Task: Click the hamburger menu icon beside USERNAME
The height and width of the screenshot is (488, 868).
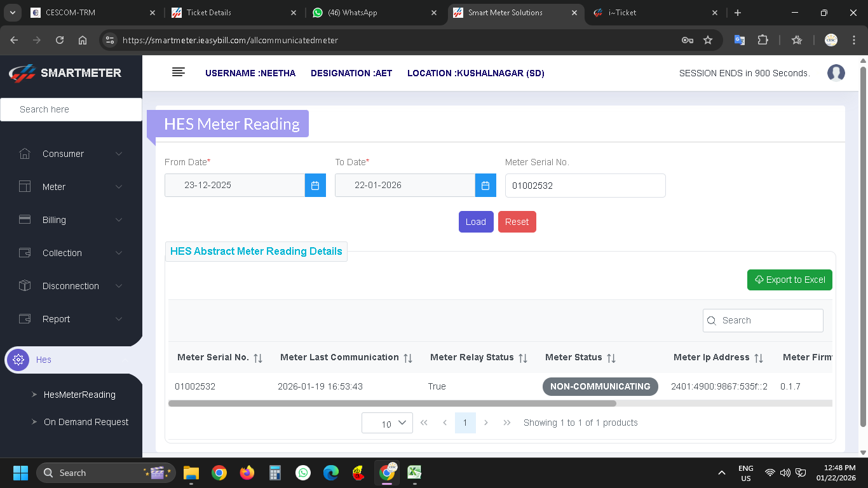Action: [x=179, y=72]
